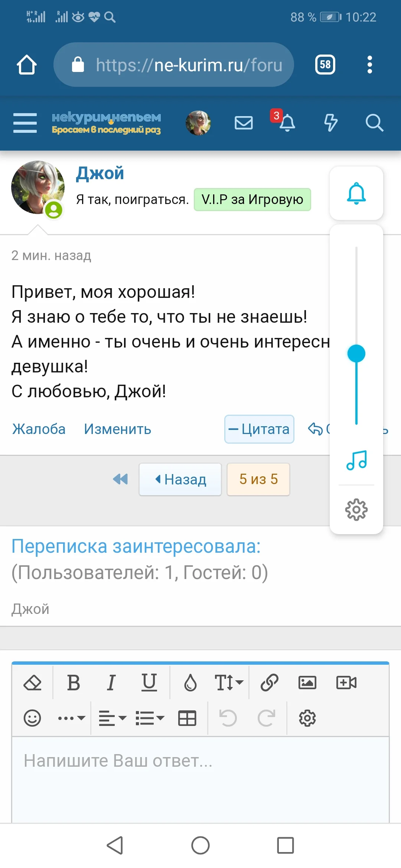Screen dimensions: 401x868
Task: Open the hamburger navigation menu
Action: 25,124
